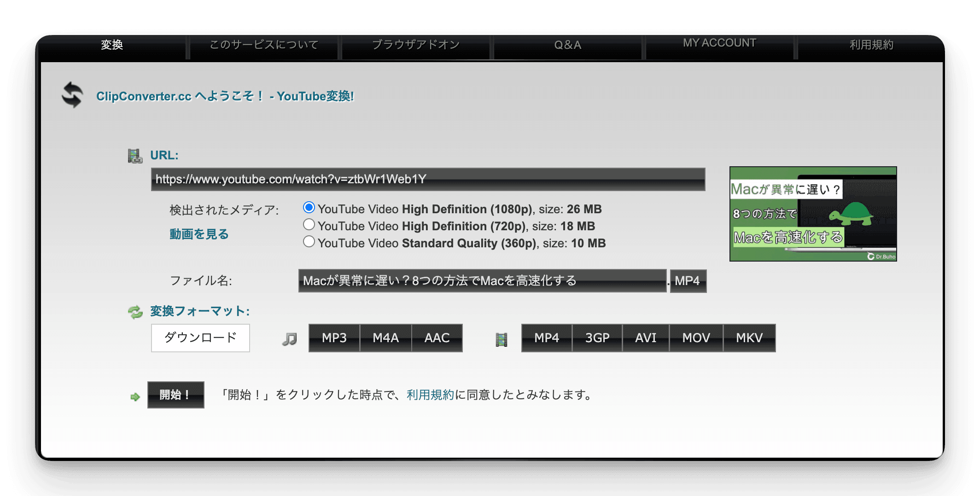Choose MP4 video format
This screenshot has width=980, height=496.
pos(547,338)
